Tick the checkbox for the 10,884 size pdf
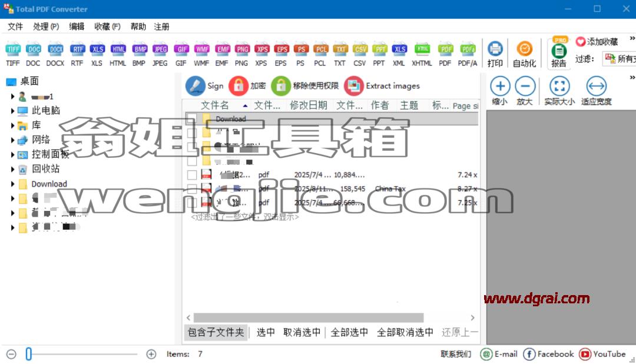 [192, 175]
